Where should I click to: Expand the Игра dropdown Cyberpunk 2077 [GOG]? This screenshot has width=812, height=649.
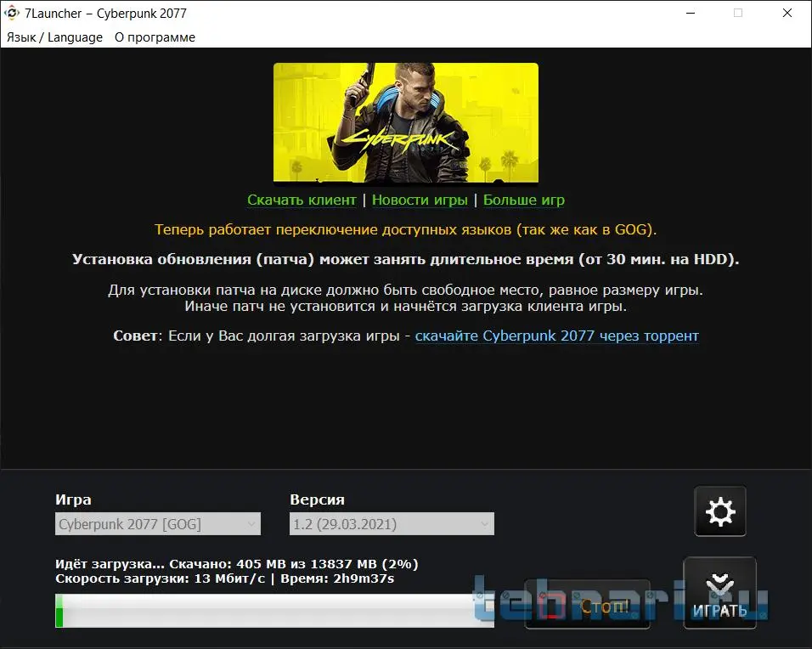(x=158, y=523)
